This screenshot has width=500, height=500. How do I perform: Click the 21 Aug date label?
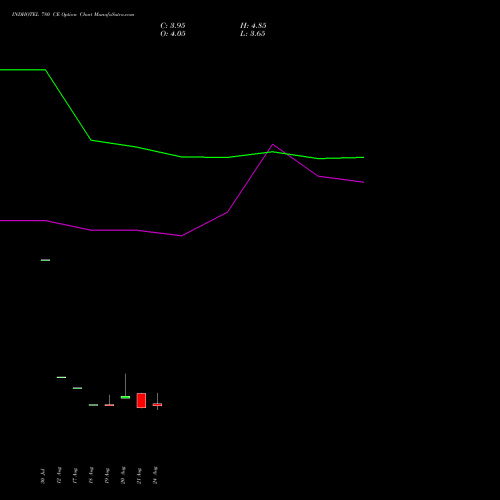tap(139, 476)
